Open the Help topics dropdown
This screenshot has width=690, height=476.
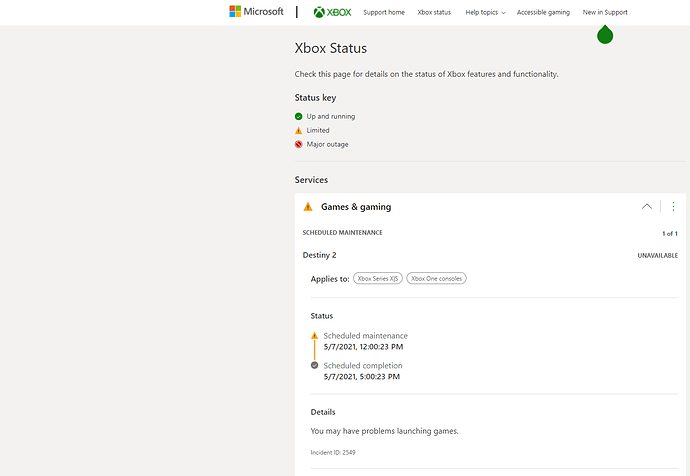click(x=485, y=12)
